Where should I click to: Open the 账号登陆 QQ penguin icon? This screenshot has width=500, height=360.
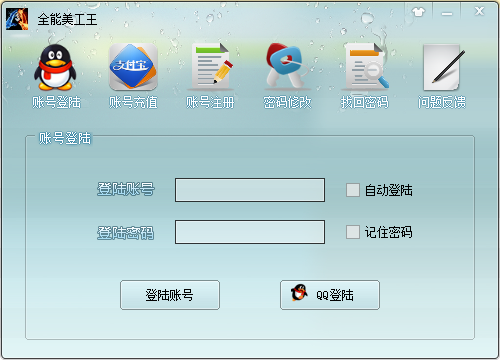[x=55, y=67]
